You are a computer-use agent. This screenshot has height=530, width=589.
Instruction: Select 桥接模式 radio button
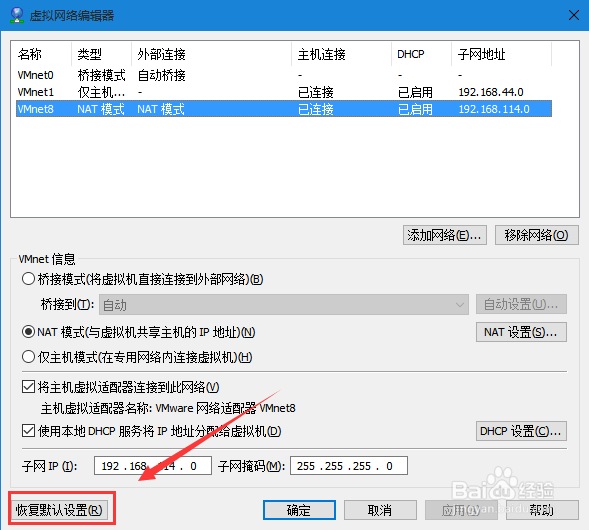coord(29,279)
